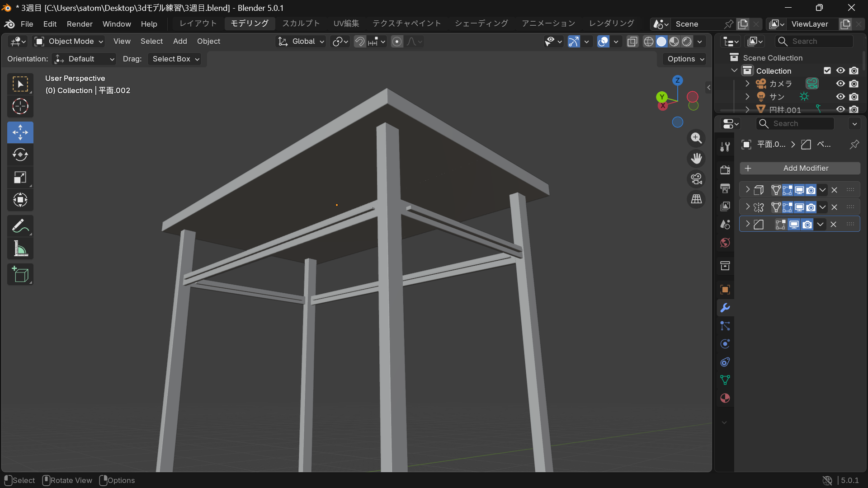This screenshot has width=868, height=488.
Task: Switch to perspective/orthographic grid view
Action: point(696,199)
